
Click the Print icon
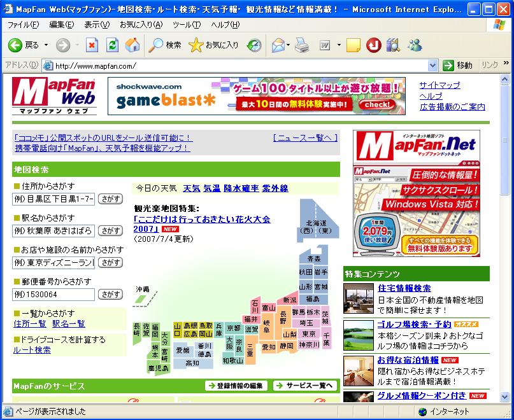point(301,45)
